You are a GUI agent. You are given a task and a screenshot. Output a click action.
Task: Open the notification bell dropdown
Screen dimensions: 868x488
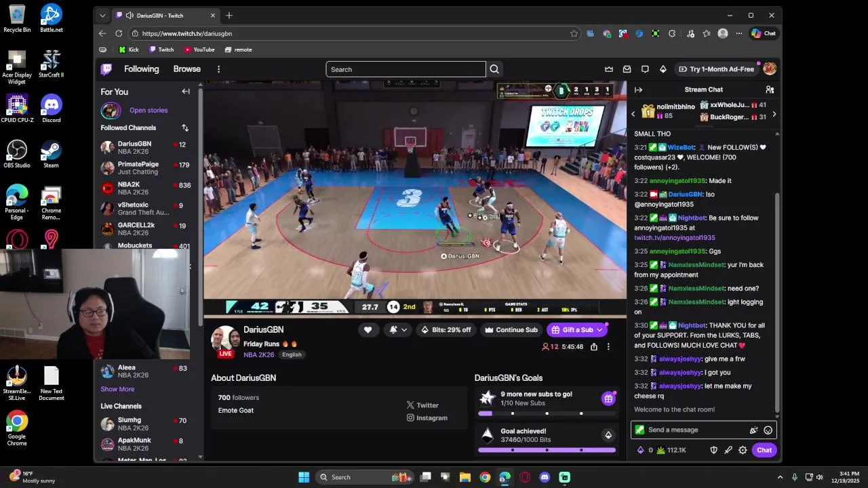(x=398, y=330)
